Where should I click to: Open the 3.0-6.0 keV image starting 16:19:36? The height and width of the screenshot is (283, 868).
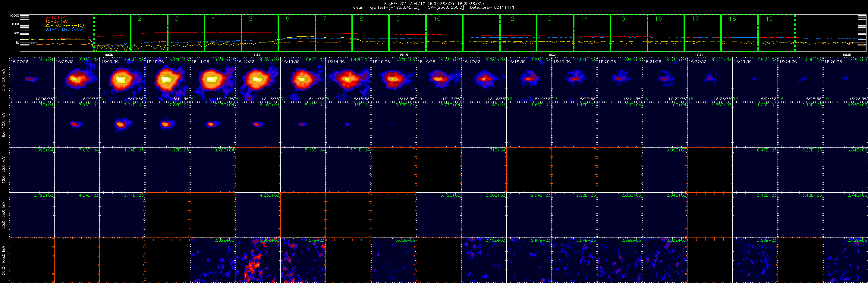[574, 79]
